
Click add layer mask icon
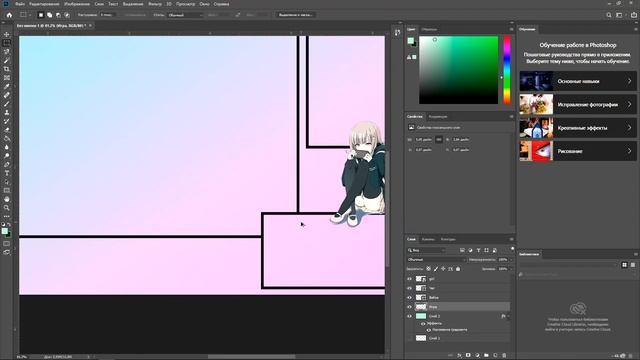coord(468,356)
